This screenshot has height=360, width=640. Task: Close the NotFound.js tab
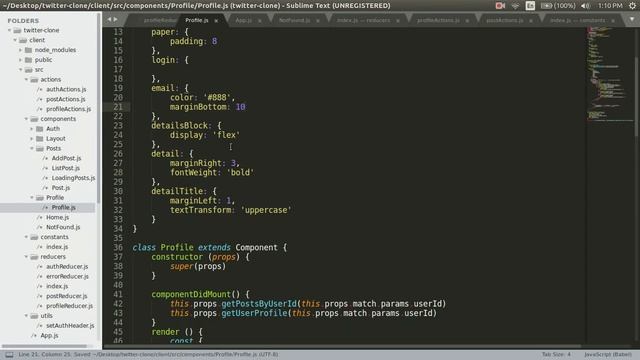tap(318, 20)
